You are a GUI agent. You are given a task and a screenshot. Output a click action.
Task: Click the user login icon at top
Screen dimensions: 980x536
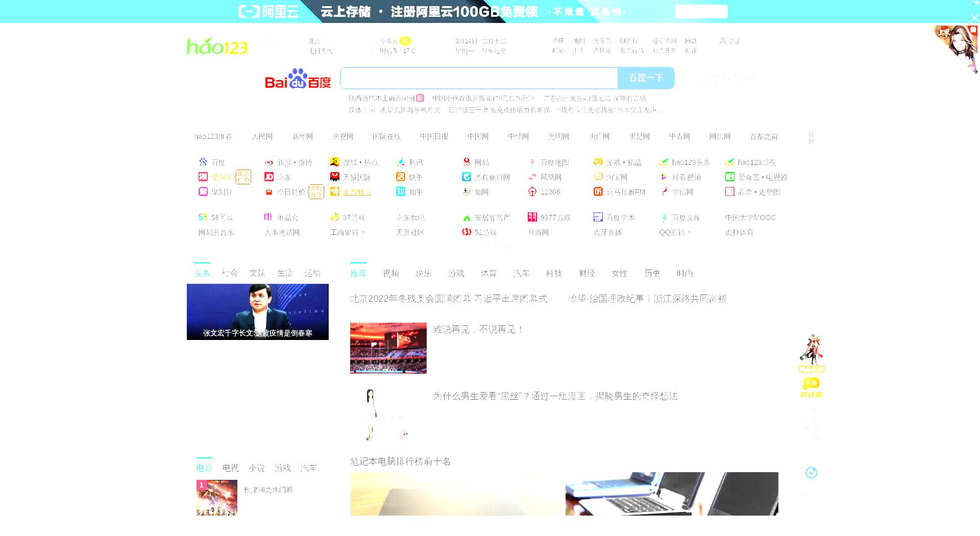723,41
